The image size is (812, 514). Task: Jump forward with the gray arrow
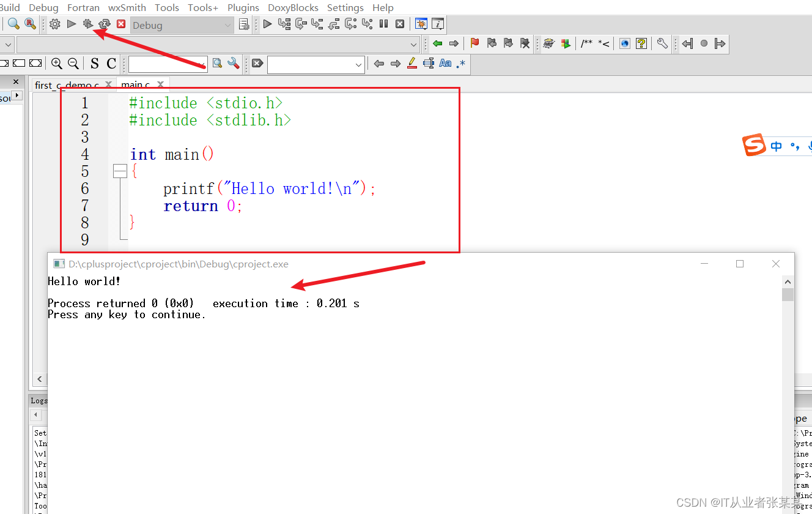tap(454, 43)
